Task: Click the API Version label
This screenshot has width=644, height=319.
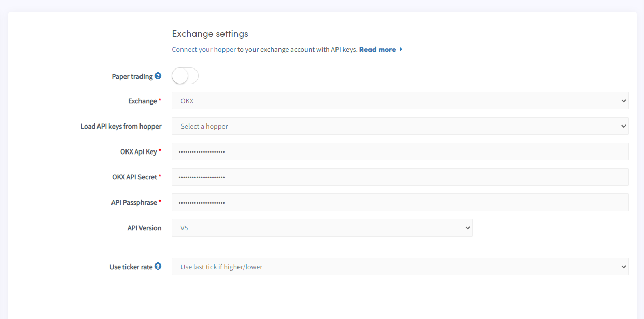Action: point(144,228)
